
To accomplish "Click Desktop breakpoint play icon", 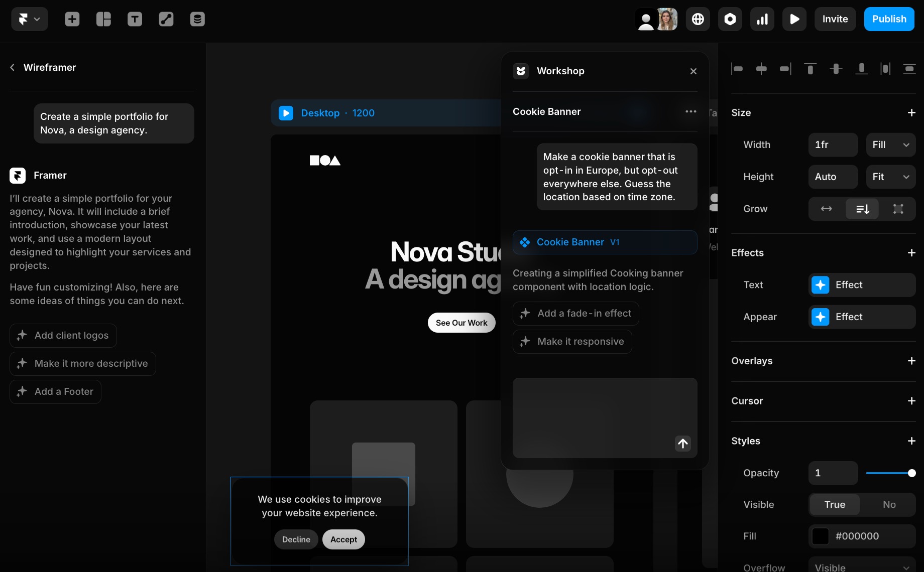I will [x=286, y=113].
